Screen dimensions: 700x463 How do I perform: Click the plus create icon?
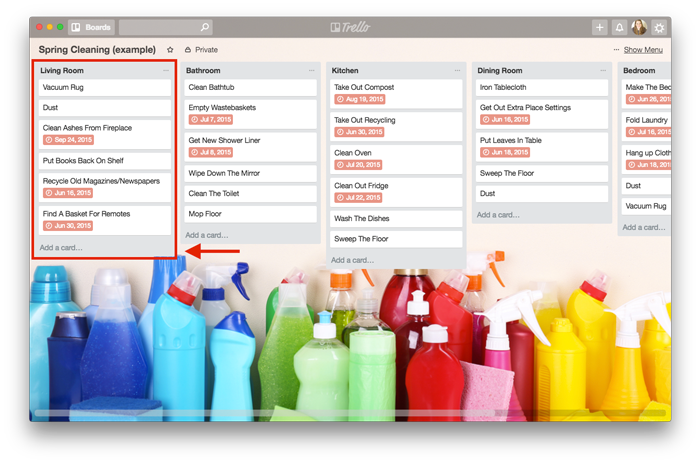click(x=600, y=27)
